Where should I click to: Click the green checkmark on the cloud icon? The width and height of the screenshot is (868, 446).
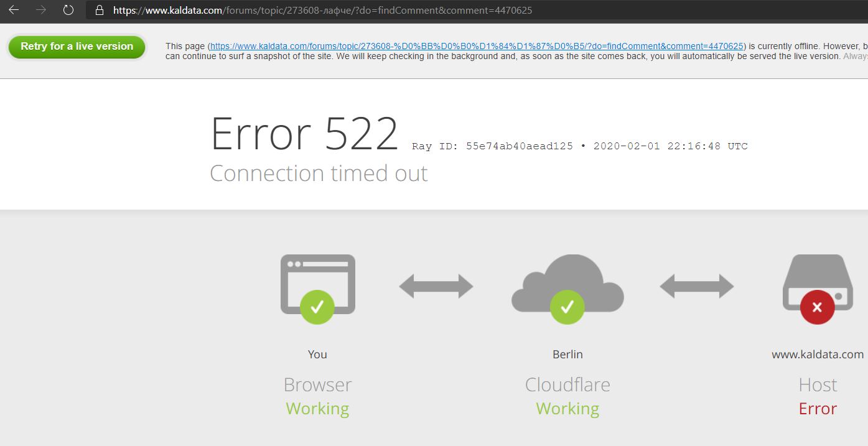[x=567, y=307]
